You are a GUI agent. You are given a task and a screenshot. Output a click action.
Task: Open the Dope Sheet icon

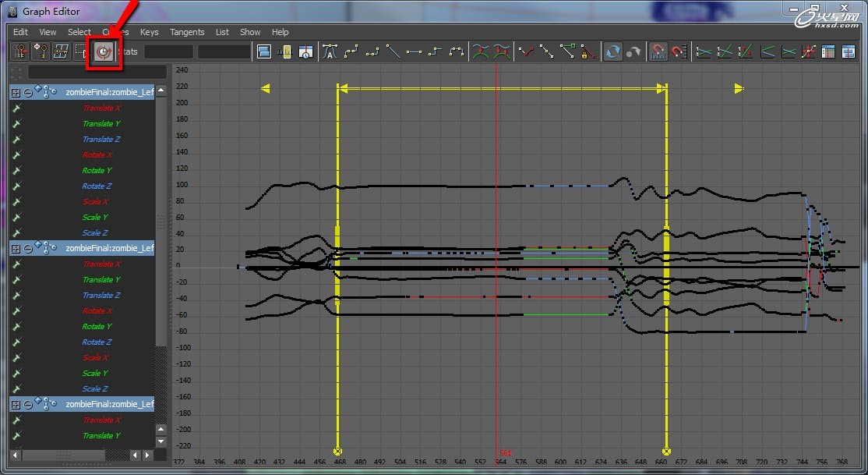(x=827, y=51)
